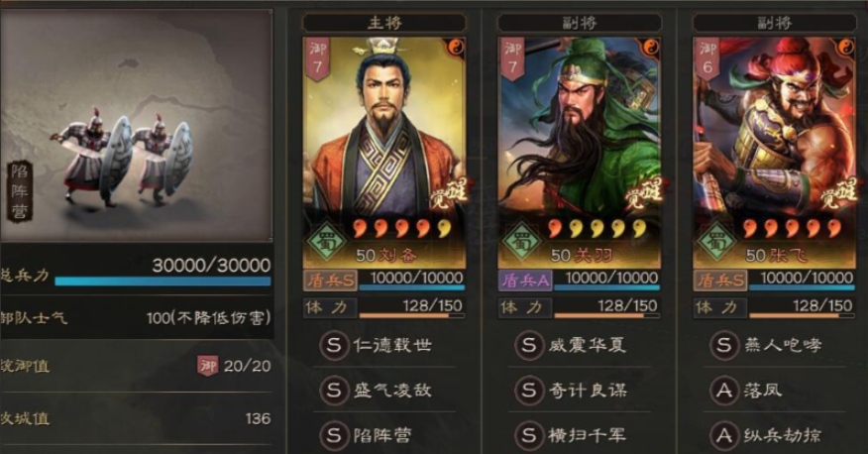The height and width of the screenshot is (454, 868).
Task: Open the 燕人咆哮 skill
Action: click(766, 346)
